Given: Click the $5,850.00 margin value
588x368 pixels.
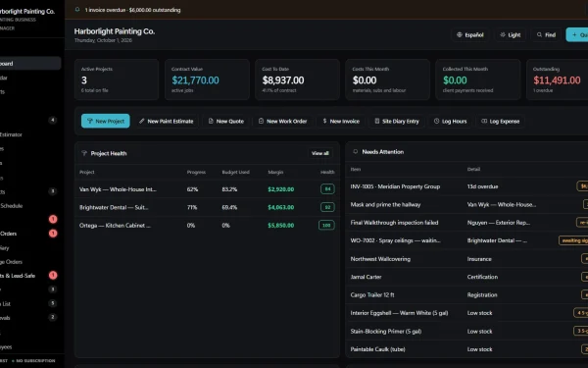Looking at the screenshot, I should click(x=281, y=226).
